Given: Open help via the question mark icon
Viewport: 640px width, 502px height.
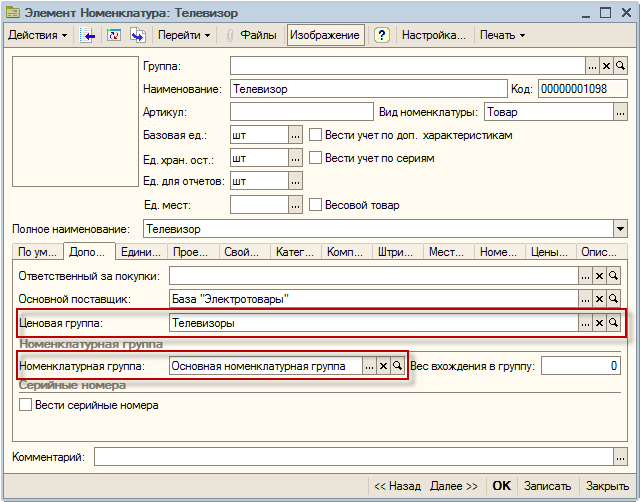Looking at the screenshot, I should click(x=382, y=35).
